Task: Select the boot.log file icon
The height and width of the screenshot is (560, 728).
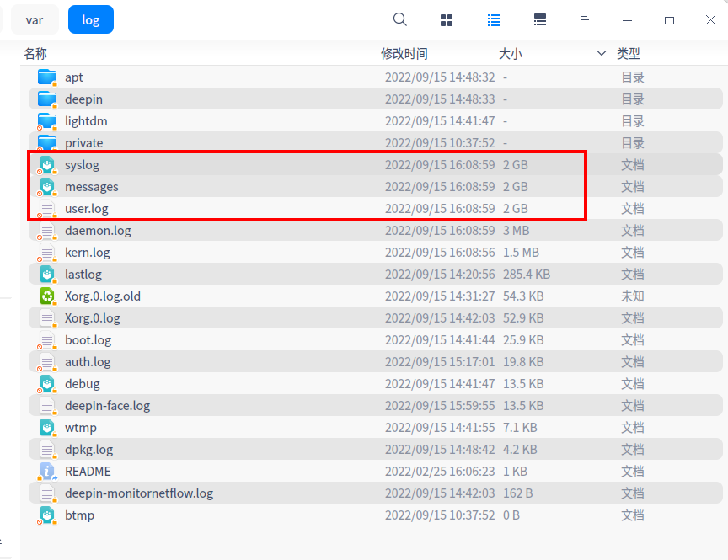Action: (x=47, y=339)
